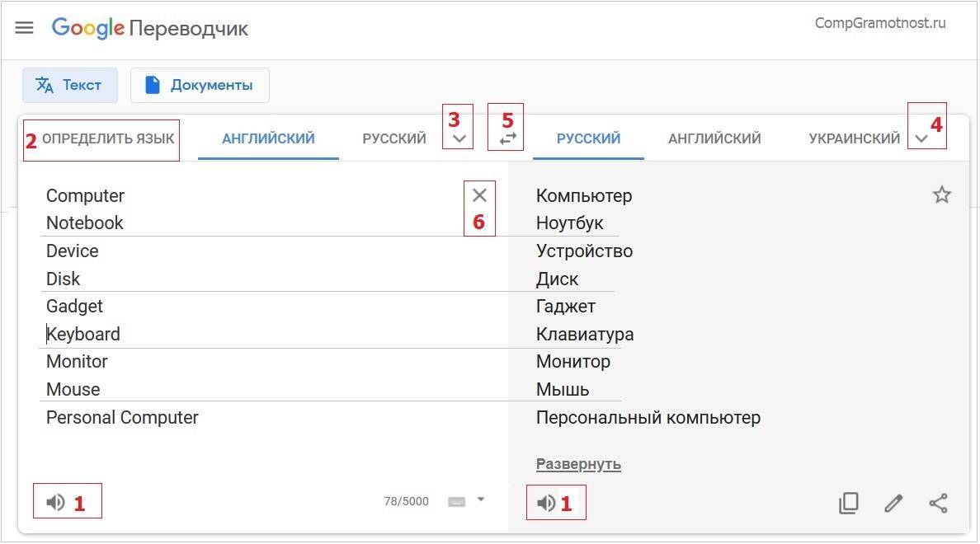
Task: Open the hamburger main menu
Action: (25, 28)
